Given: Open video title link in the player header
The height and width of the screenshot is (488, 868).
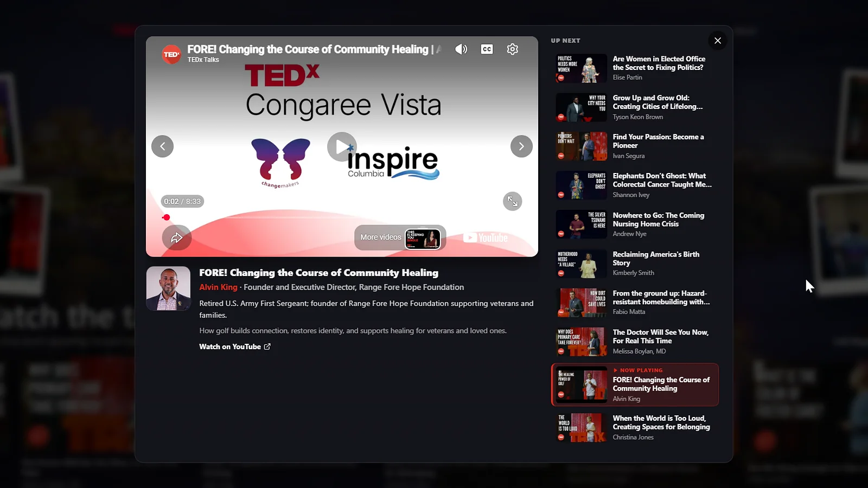Looking at the screenshot, I should [314, 49].
